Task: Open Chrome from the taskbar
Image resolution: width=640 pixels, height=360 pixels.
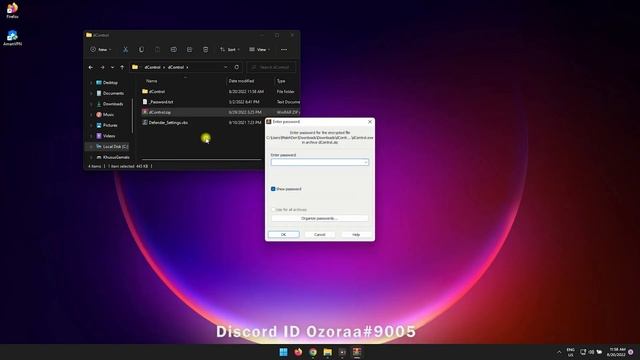Action: pyautogui.click(x=313, y=352)
